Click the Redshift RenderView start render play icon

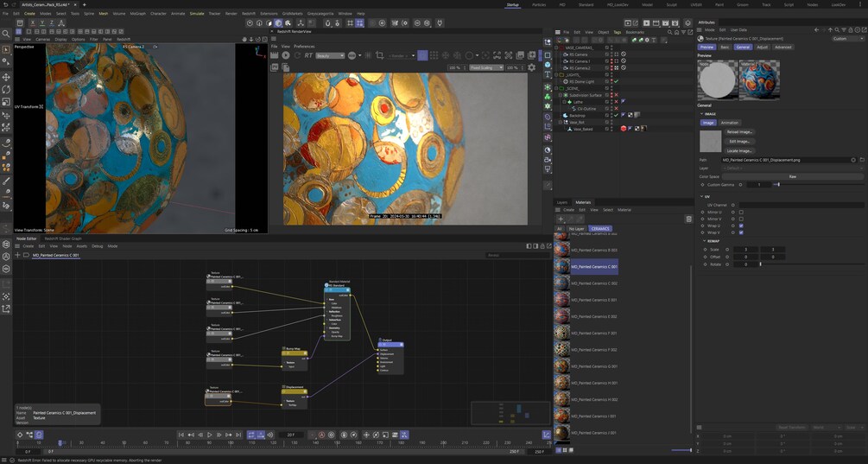[x=286, y=55]
